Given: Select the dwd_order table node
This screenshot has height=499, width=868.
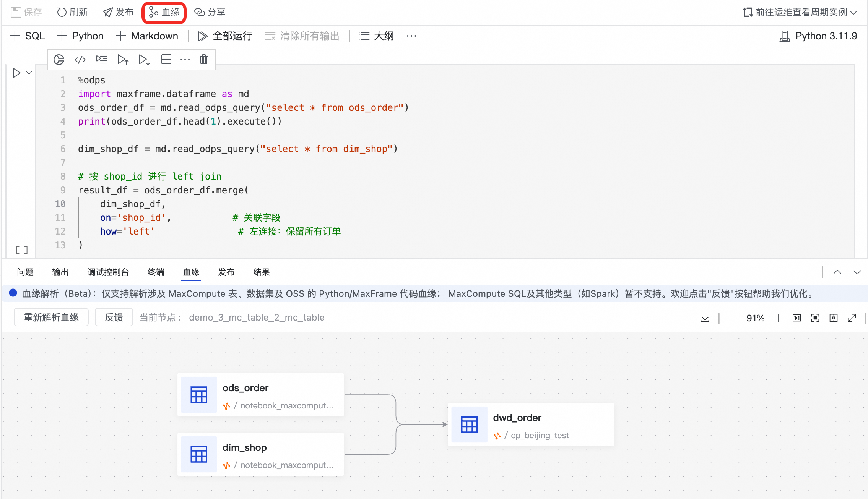Looking at the screenshot, I should (531, 424).
